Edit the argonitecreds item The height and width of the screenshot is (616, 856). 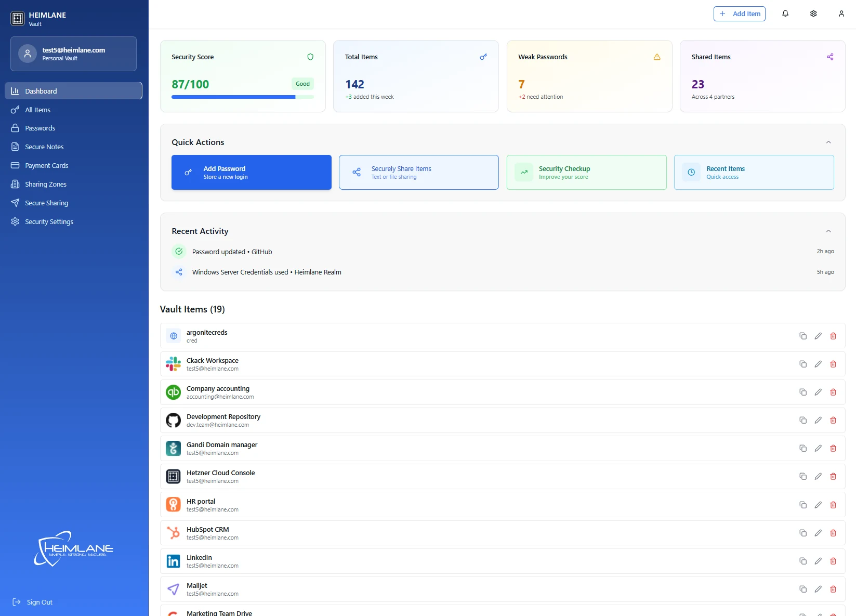(x=818, y=336)
